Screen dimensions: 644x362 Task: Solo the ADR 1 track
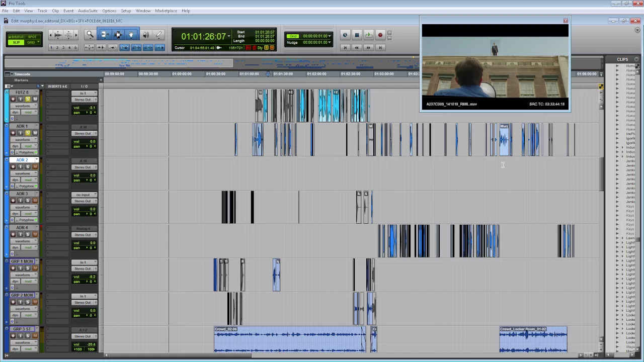(28, 133)
